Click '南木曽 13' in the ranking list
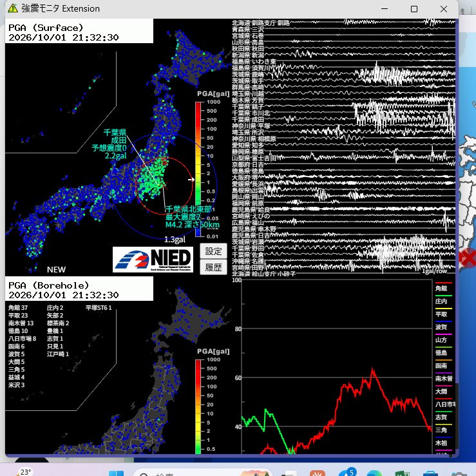Viewport: 476px width, 476px height. coord(21,323)
